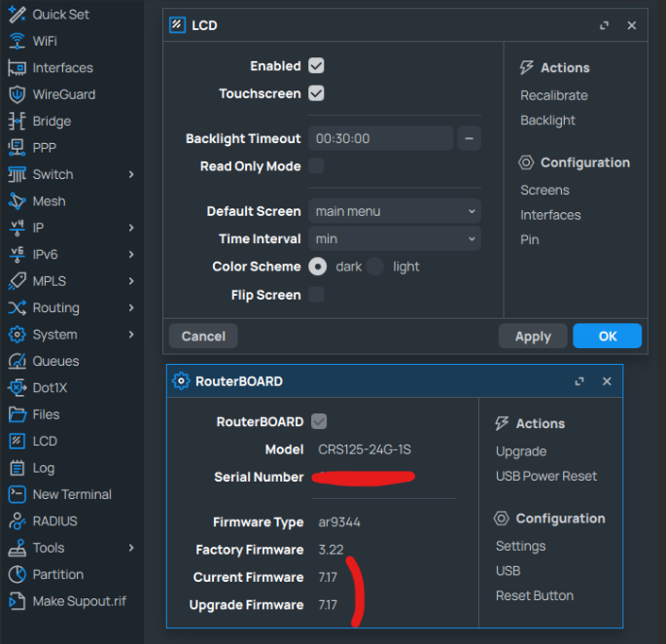
Task: Select the Queues gauge icon
Action: pyautogui.click(x=17, y=361)
